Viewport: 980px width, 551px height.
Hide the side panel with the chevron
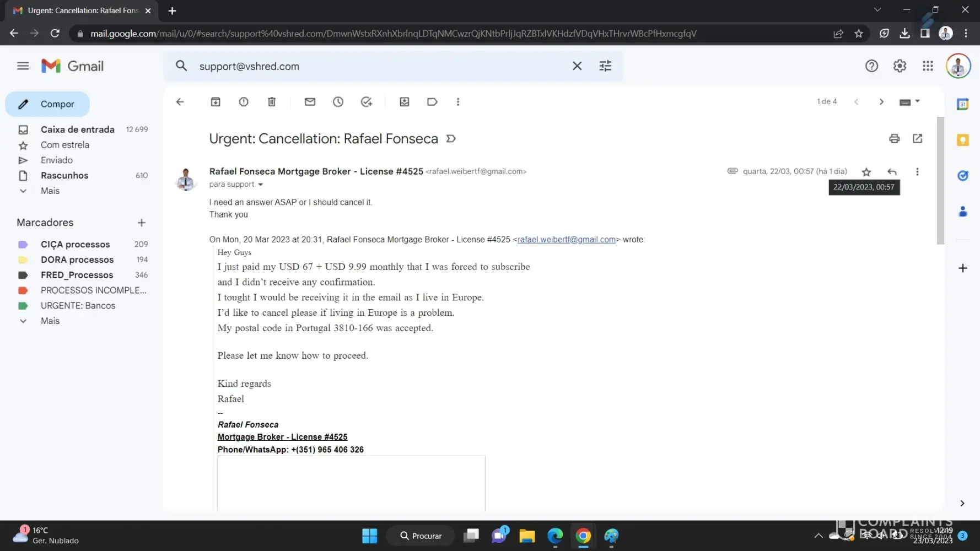[x=962, y=503]
